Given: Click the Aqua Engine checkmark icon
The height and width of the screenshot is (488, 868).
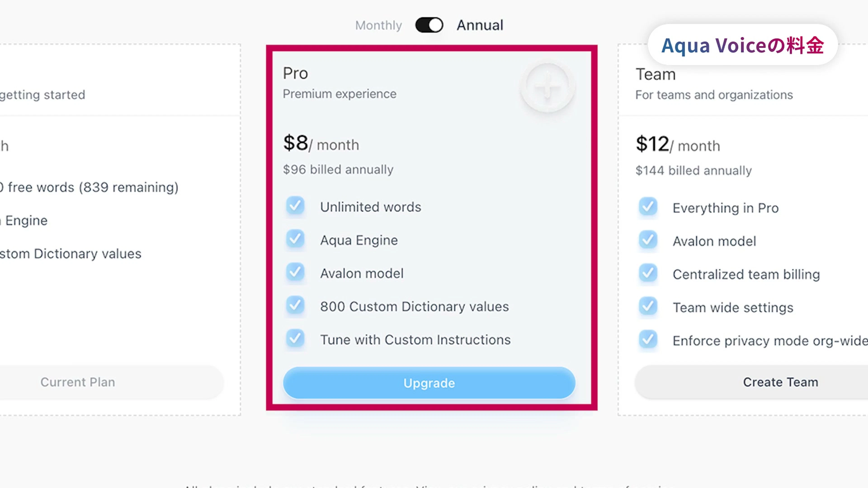Looking at the screenshot, I should click(x=295, y=239).
